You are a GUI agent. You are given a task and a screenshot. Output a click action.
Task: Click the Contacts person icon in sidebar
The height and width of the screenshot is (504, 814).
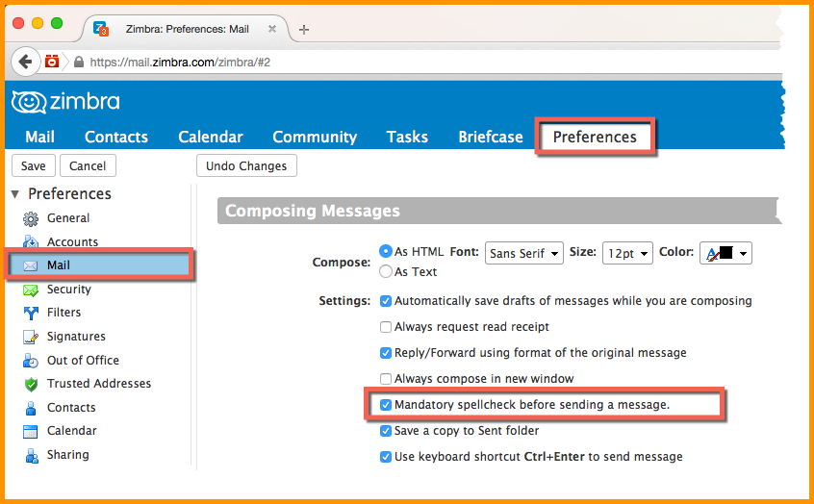point(31,408)
